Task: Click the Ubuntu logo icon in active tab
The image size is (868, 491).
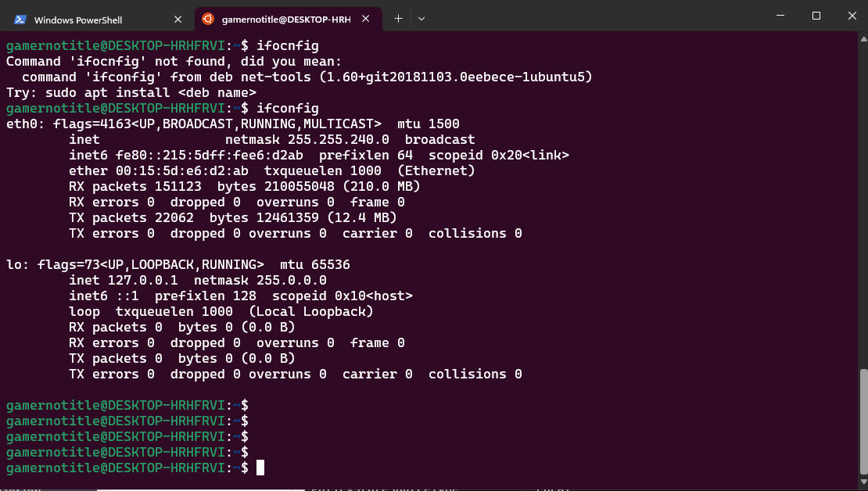Action: (x=208, y=19)
